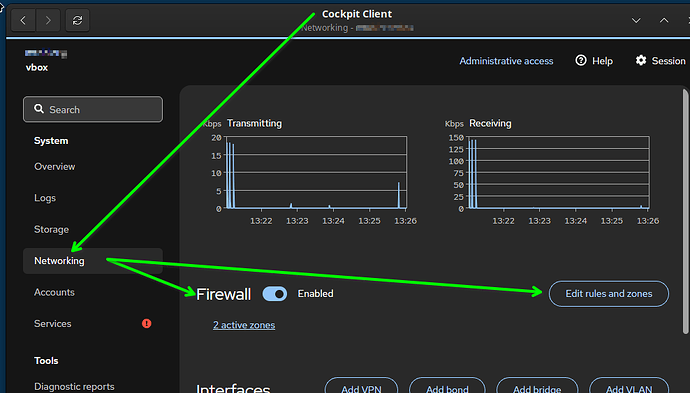The width and height of the screenshot is (690, 393).
Task: Reload the Cockpit page
Action: 77,20
